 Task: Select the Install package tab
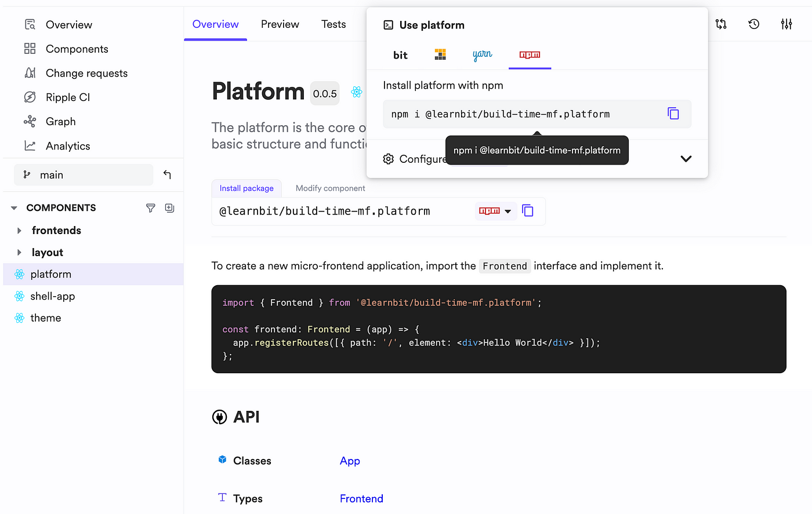pyautogui.click(x=246, y=188)
